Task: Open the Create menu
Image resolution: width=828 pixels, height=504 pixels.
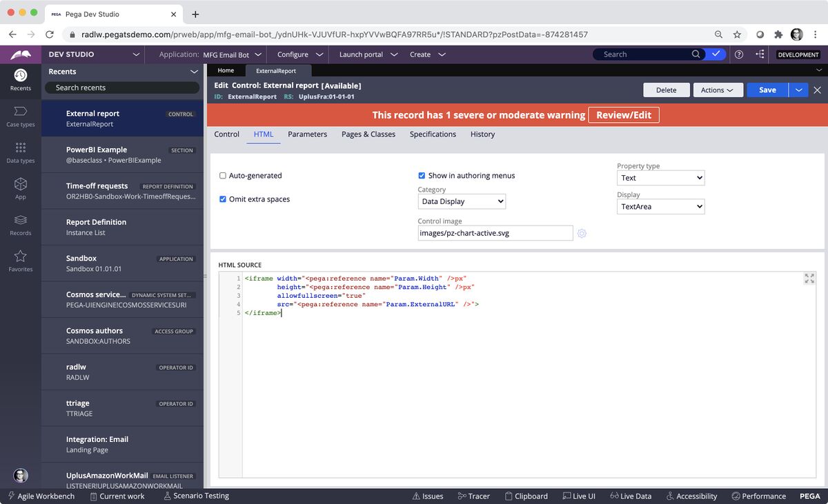Action: (427, 54)
